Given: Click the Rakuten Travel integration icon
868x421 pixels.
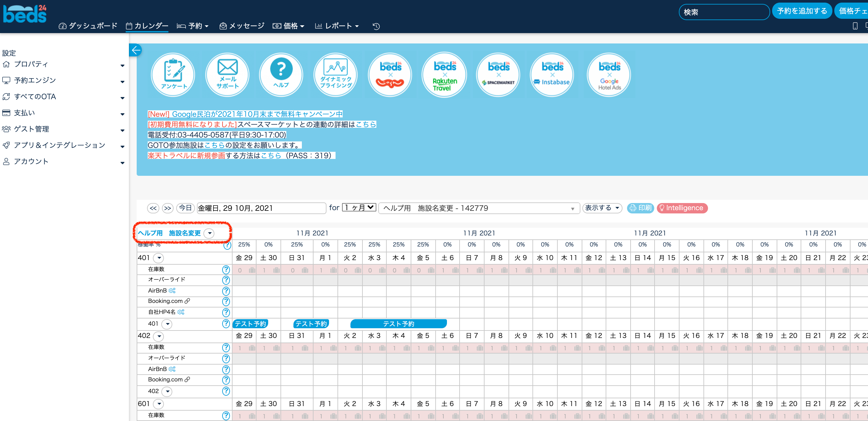Looking at the screenshot, I should tap(444, 75).
